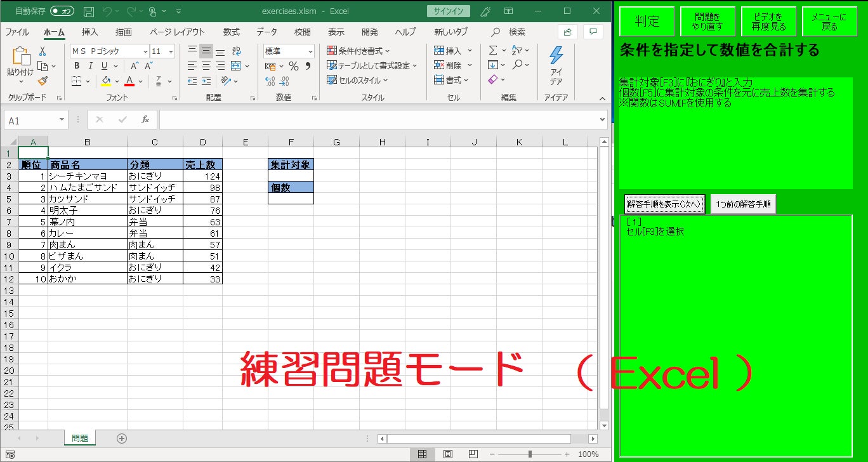Click the Increase Font Size icon
868x462 pixels.
(135, 66)
